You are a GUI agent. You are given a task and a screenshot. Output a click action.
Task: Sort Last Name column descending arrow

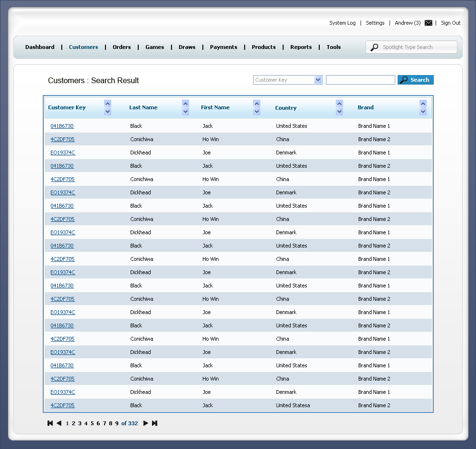pos(185,111)
